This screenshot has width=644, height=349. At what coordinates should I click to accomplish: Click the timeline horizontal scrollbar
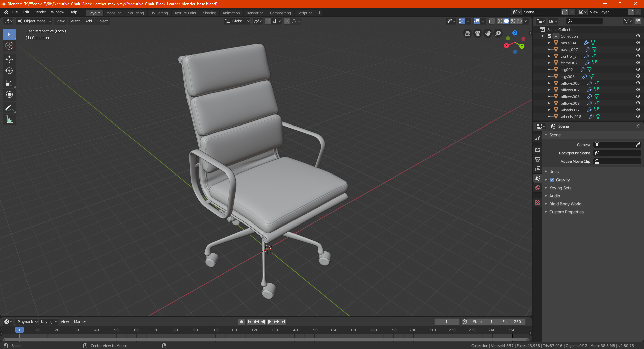pyautogui.click(x=266, y=340)
